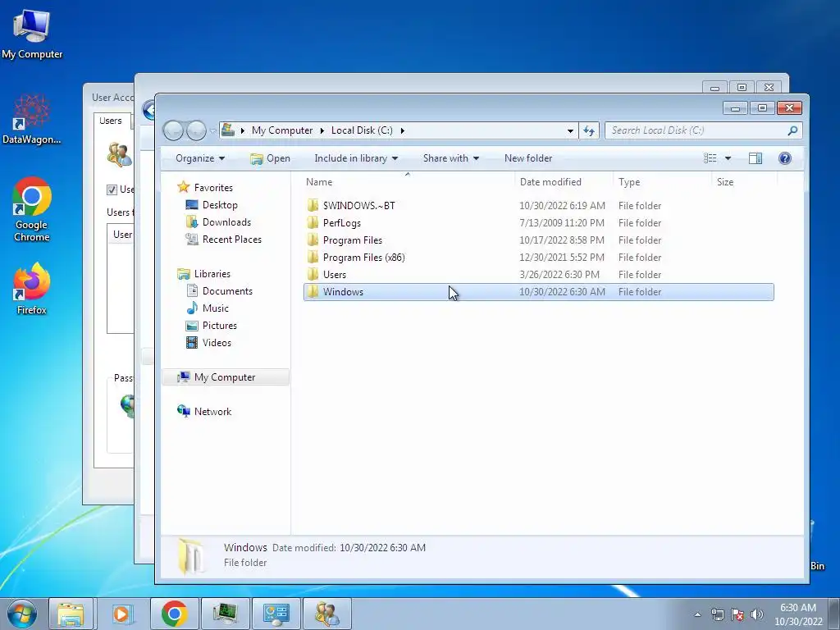Select Network in the navigation pane

(x=212, y=412)
